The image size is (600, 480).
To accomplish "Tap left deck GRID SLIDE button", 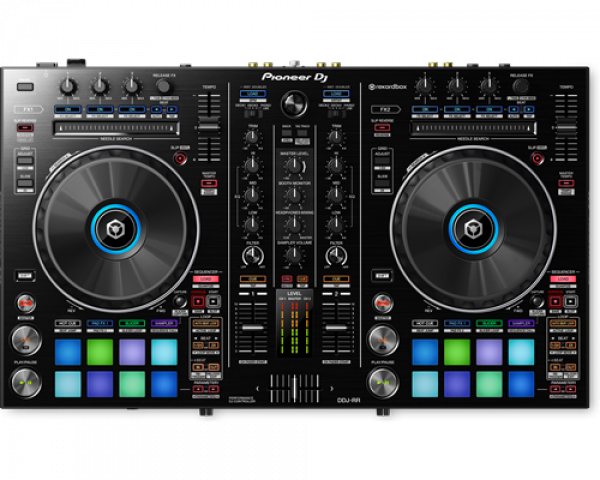I will 25,183.
